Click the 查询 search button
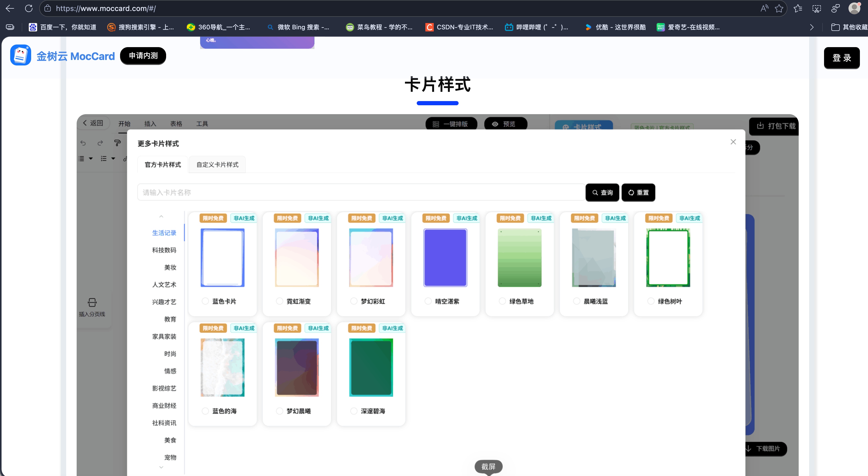This screenshot has width=868, height=476. click(x=602, y=193)
